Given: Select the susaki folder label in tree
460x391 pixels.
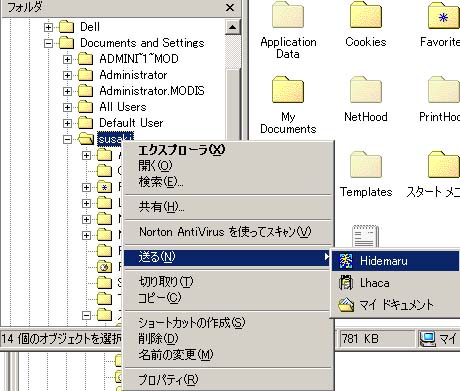Looking at the screenshot, I should coord(115,139).
